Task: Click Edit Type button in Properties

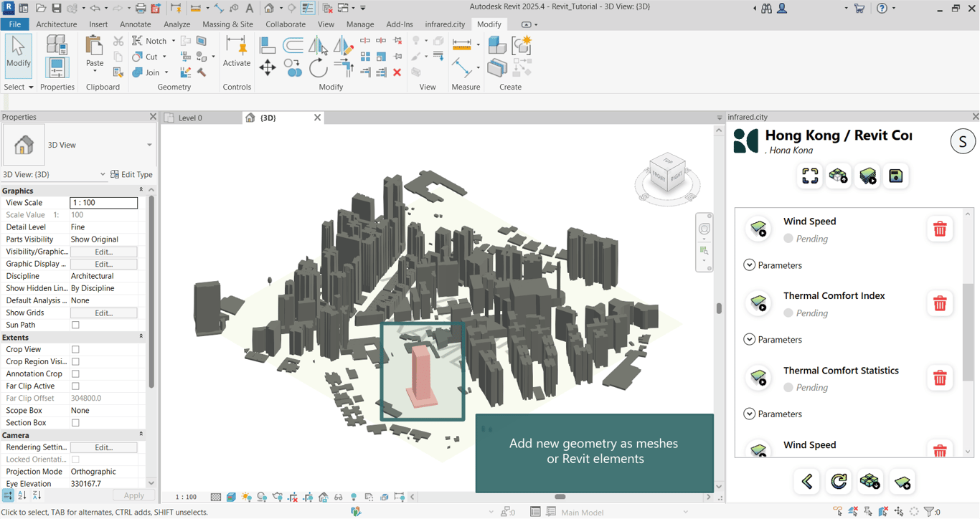Action: [131, 175]
